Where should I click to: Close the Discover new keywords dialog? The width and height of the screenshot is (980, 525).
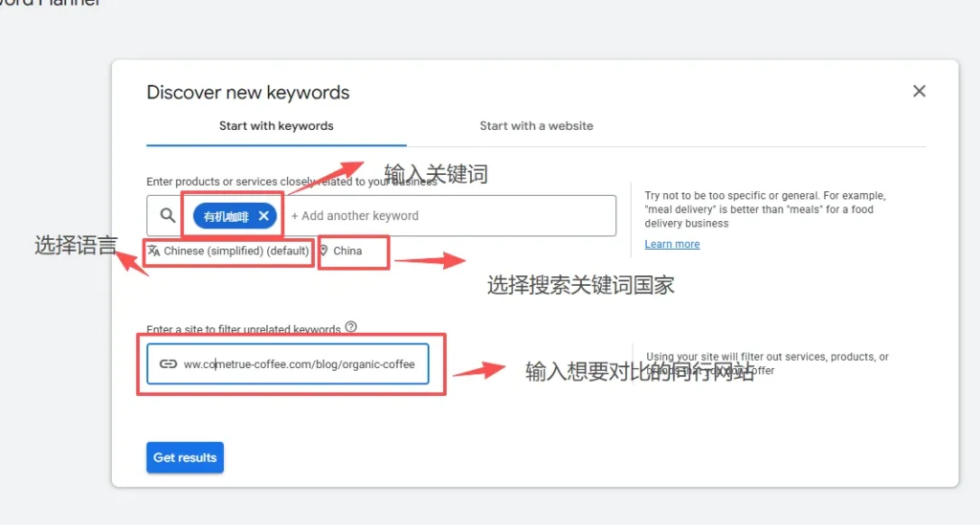(x=919, y=91)
